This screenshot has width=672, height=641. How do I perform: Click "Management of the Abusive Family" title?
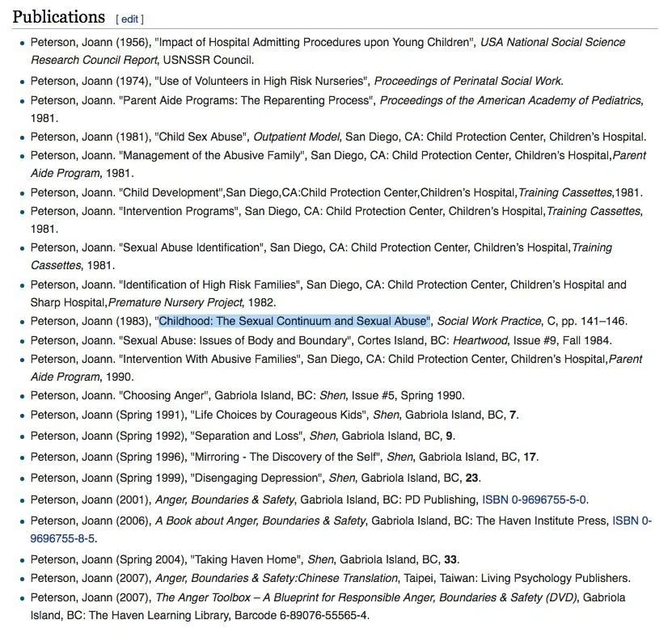pyautogui.click(x=212, y=155)
